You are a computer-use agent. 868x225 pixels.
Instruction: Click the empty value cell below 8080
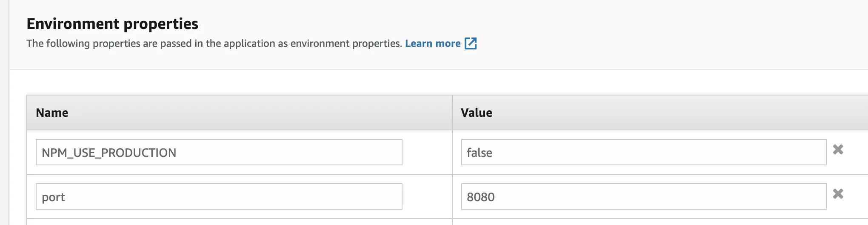(x=643, y=222)
